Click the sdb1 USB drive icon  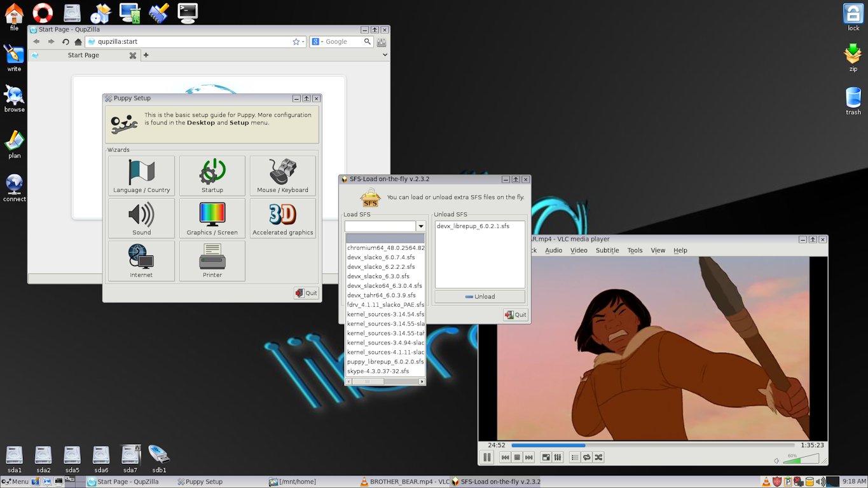(159, 459)
